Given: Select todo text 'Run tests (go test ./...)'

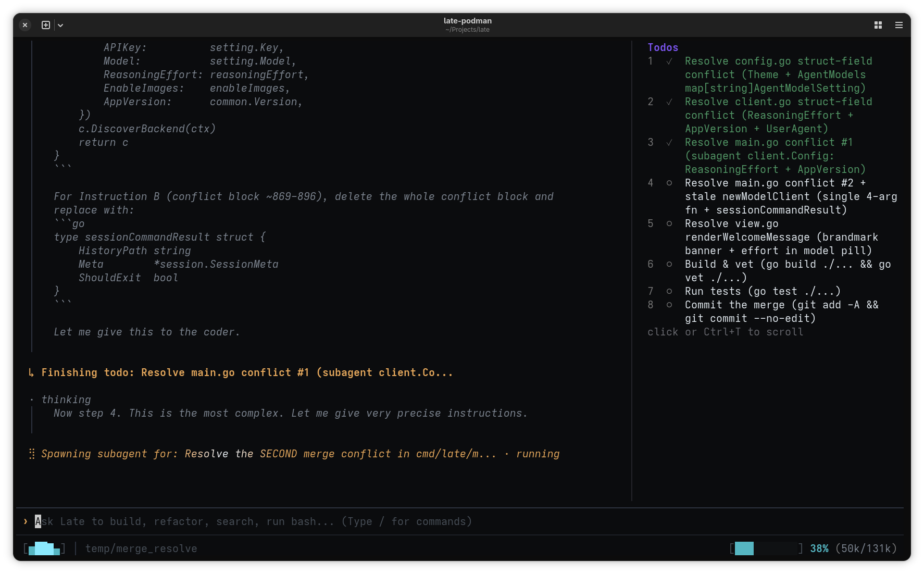Looking at the screenshot, I should coord(763,291).
